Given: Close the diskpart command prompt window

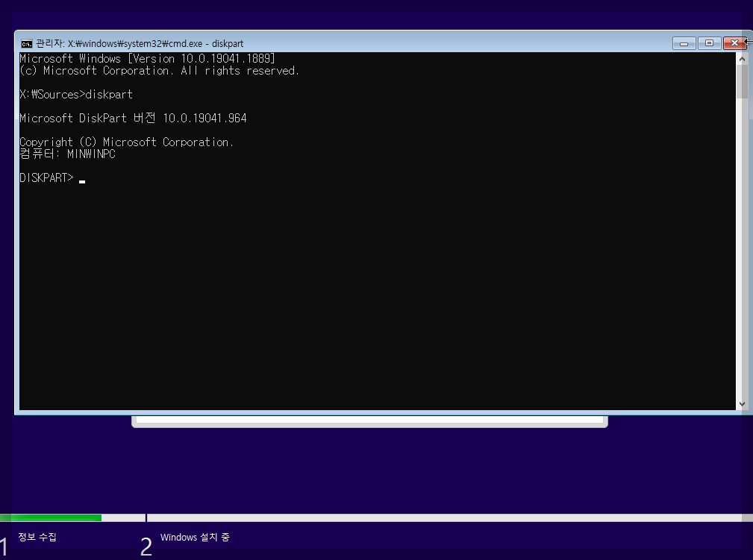Looking at the screenshot, I should (x=734, y=43).
